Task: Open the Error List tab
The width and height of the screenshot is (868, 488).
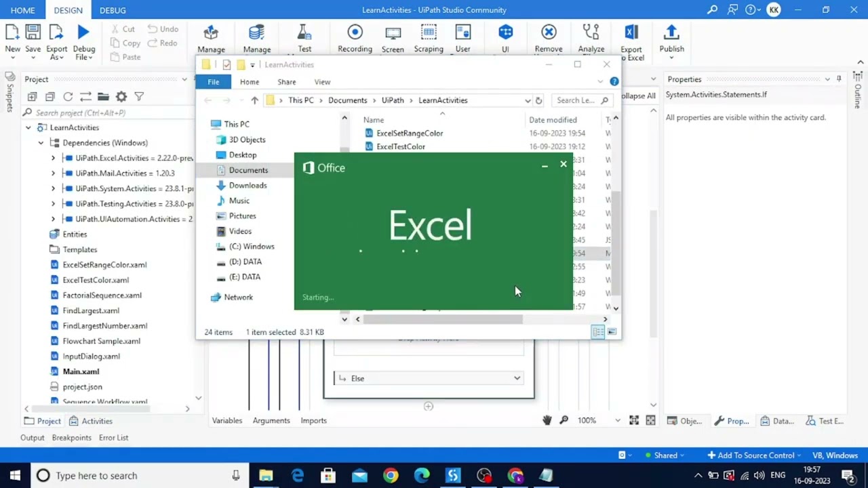Action: (113, 437)
